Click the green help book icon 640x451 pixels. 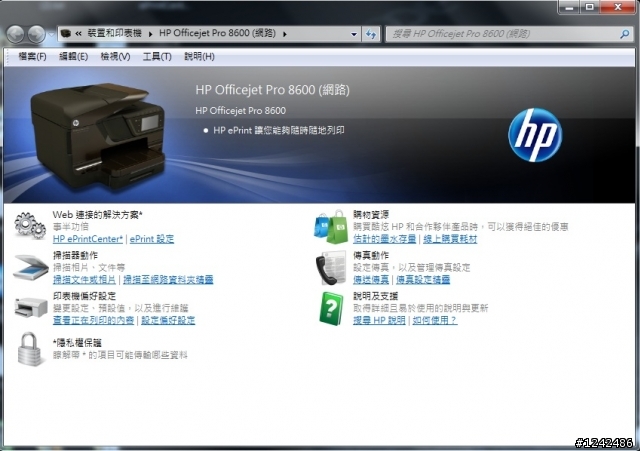331,308
